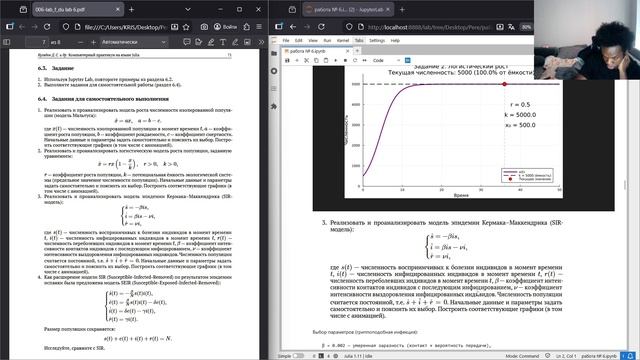Click the 'Войти' account button
Viewport: 640px width, 360px height.
(225, 27)
